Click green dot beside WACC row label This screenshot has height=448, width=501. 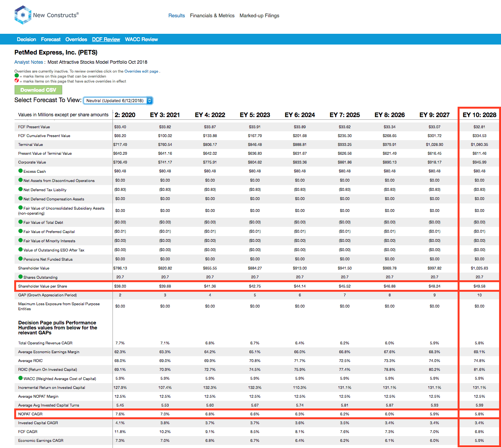point(21,378)
